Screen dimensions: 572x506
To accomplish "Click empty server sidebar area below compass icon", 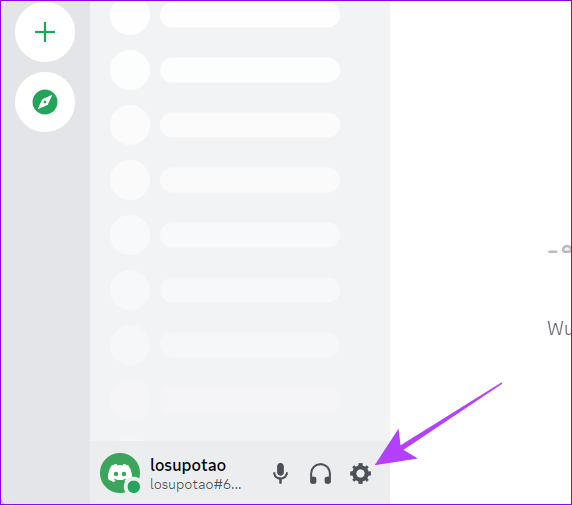I will tap(45, 292).
